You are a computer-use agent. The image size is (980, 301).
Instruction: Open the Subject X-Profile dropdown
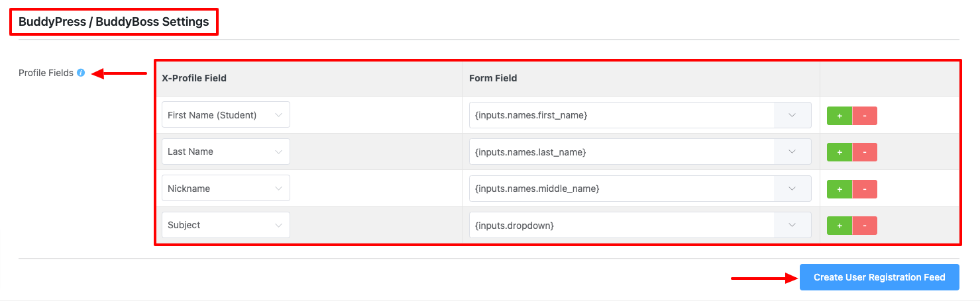tap(225, 225)
